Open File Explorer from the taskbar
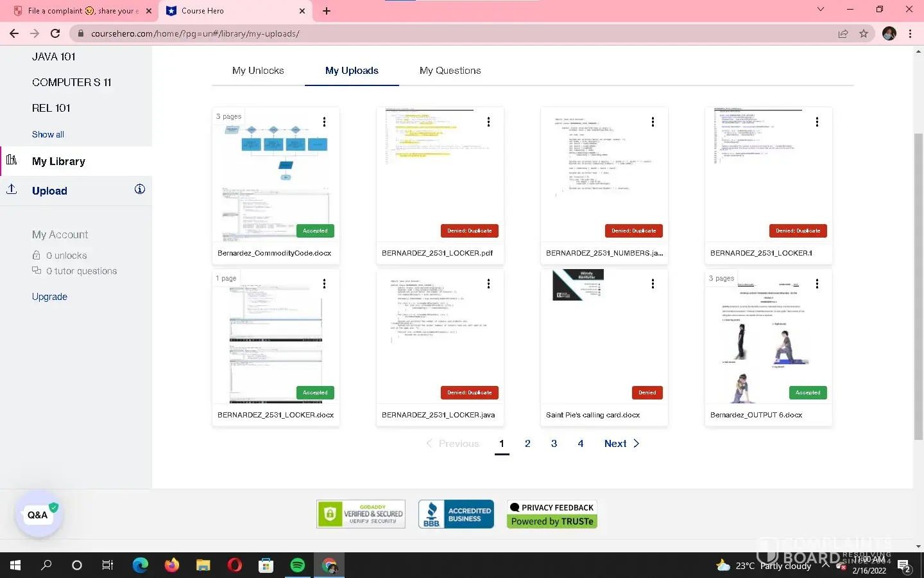 click(203, 565)
